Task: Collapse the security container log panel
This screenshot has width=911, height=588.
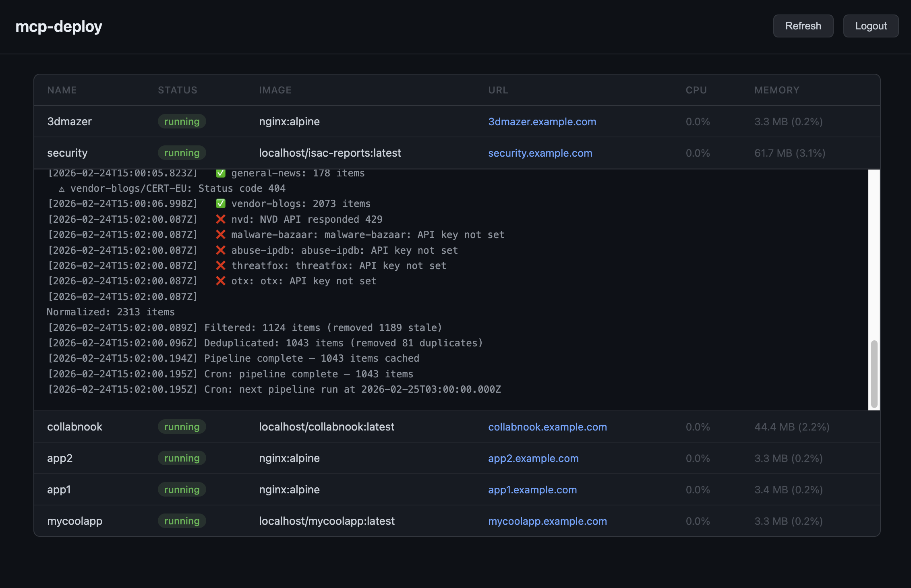Action: click(67, 153)
